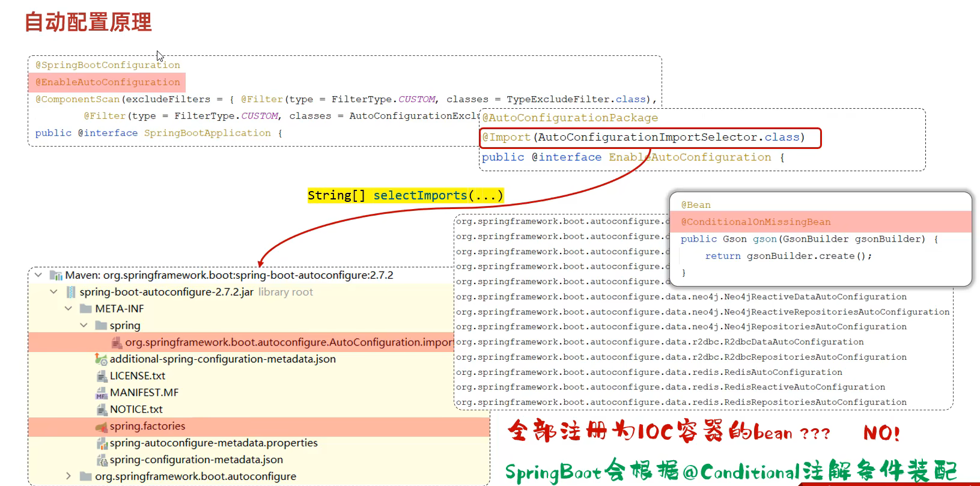Click the Maven library icon for spring-boot-autoconfigure
The image size is (980, 486).
pyautogui.click(x=56, y=275)
